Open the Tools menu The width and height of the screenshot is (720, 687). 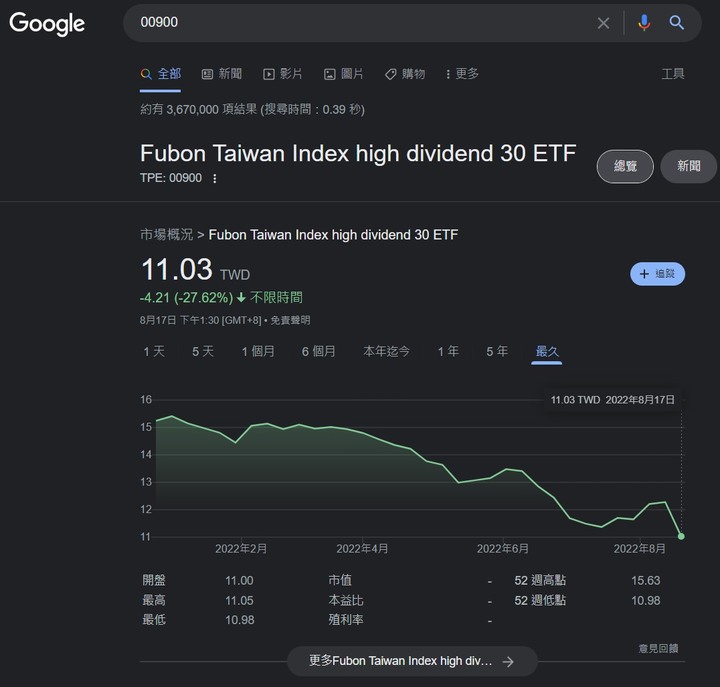click(673, 74)
